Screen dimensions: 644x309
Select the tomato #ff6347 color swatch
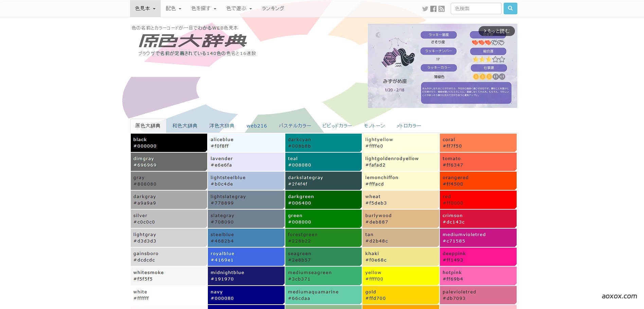(478, 162)
